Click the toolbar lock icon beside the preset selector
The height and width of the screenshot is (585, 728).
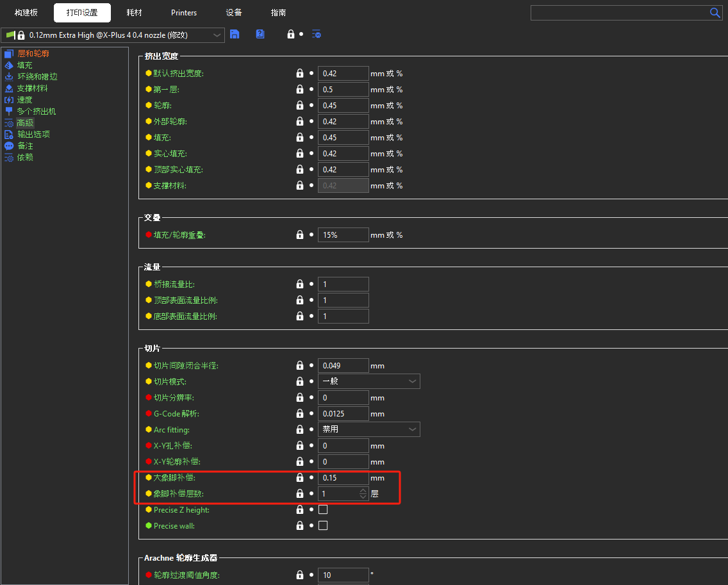click(x=291, y=35)
